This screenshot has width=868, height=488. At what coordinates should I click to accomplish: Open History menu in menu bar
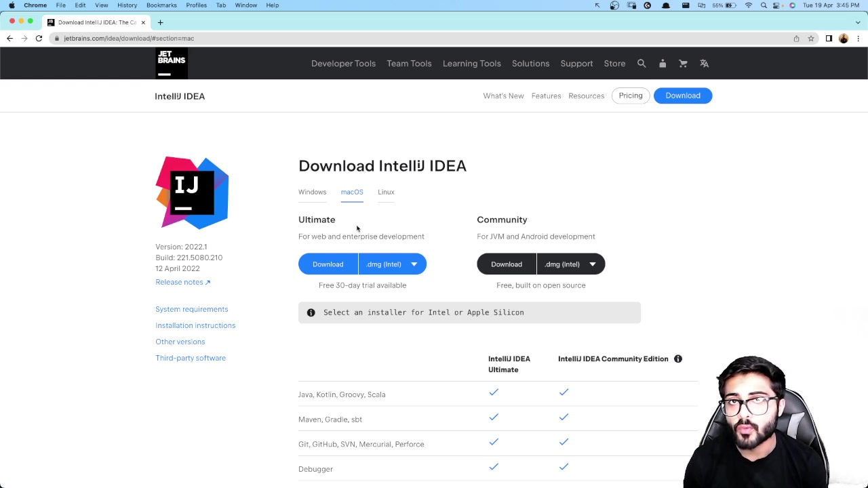pos(127,5)
